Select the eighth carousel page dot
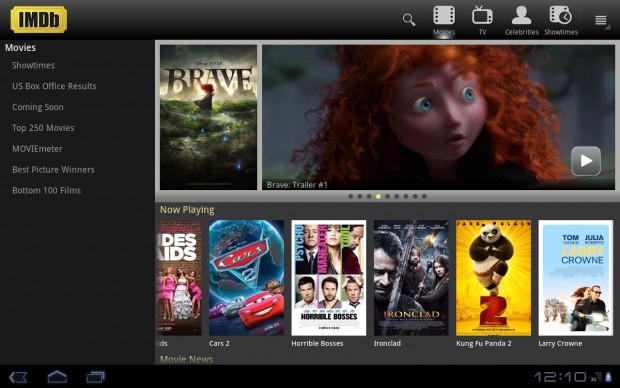Screen dimensions: 620x388 pos(415,197)
